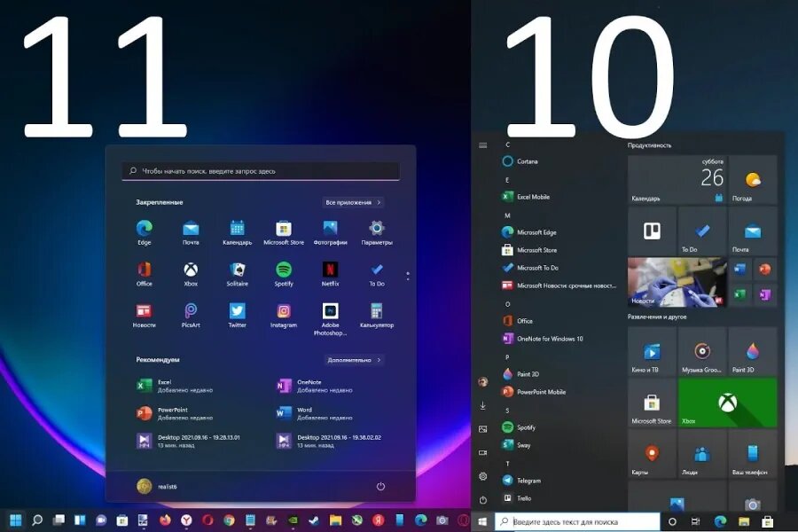
Task: Click the Windows 10 taskbar search box
Action: click(577, 521)
